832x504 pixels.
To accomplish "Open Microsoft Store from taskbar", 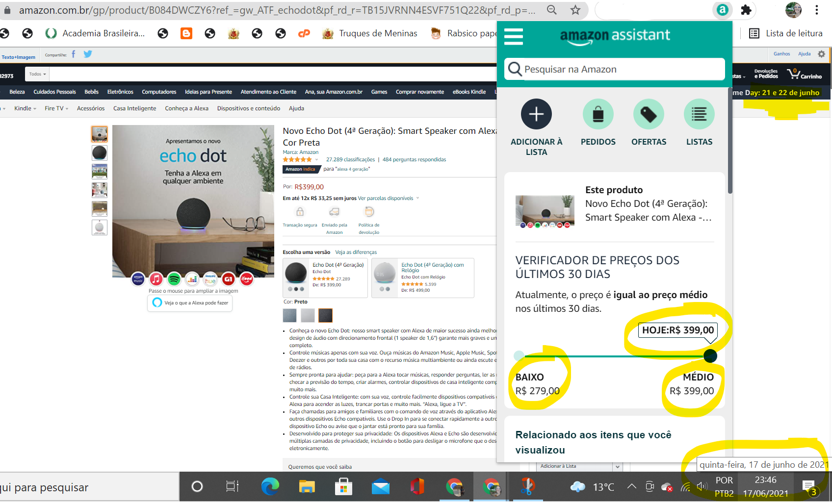I will [x=343, y=486].
